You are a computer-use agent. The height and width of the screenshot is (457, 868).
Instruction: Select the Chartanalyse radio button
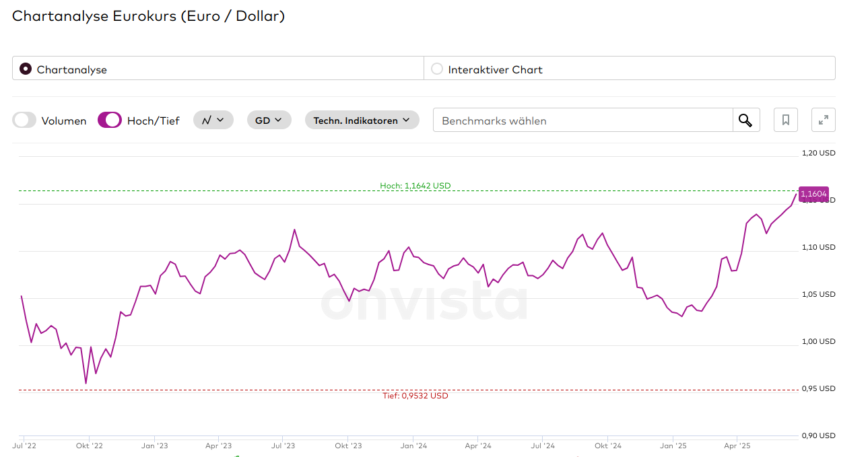pos(26,69)
